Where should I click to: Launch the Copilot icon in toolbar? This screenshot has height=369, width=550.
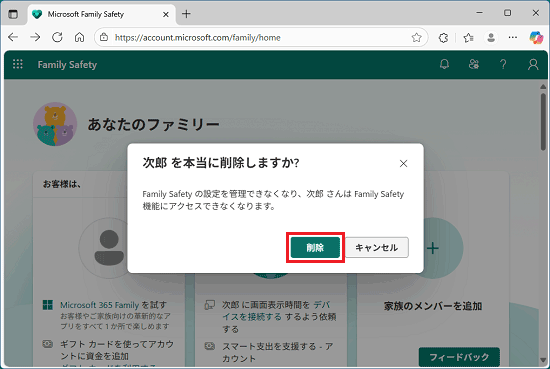tap(536, 37)
